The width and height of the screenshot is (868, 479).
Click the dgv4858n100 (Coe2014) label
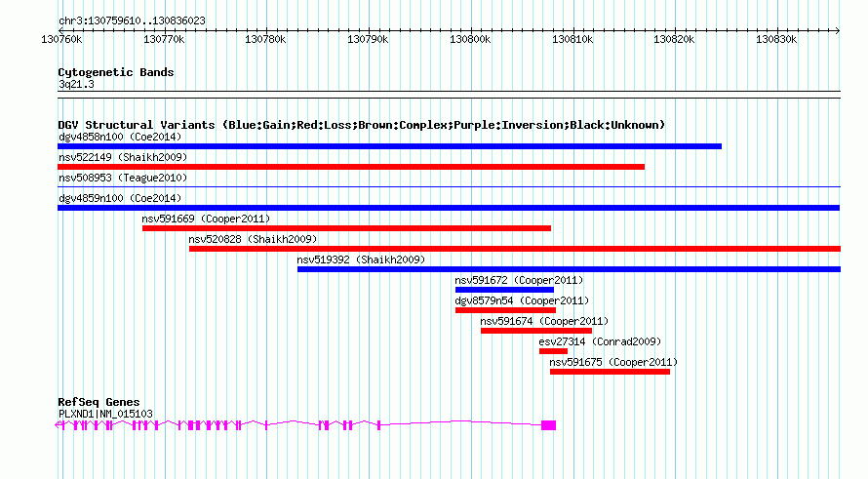coord(120,137)
